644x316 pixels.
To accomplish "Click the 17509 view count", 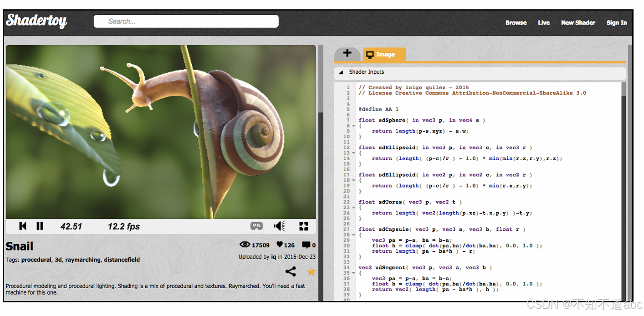I will 261,245.
